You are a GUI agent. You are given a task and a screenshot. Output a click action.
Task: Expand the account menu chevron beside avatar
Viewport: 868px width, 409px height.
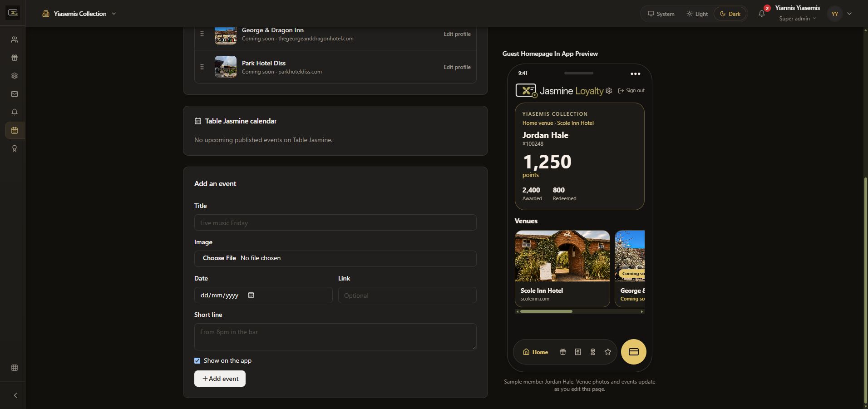coord(849,14)
